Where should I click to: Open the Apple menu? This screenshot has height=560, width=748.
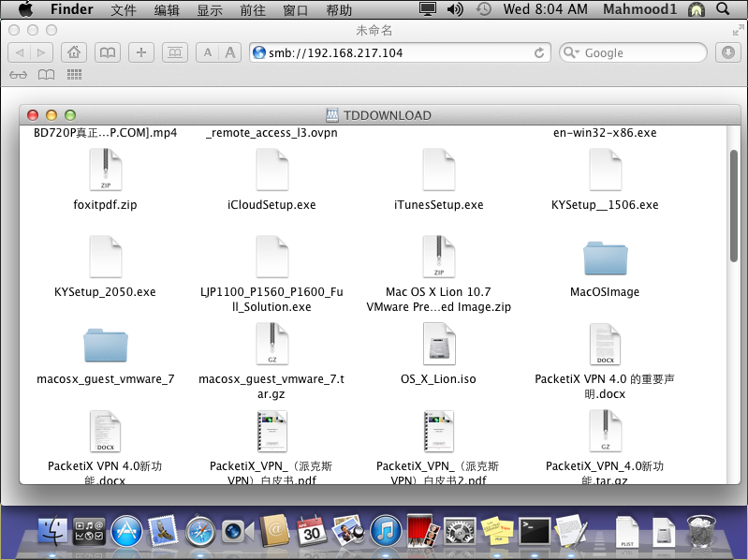click(x=26, y=9)
